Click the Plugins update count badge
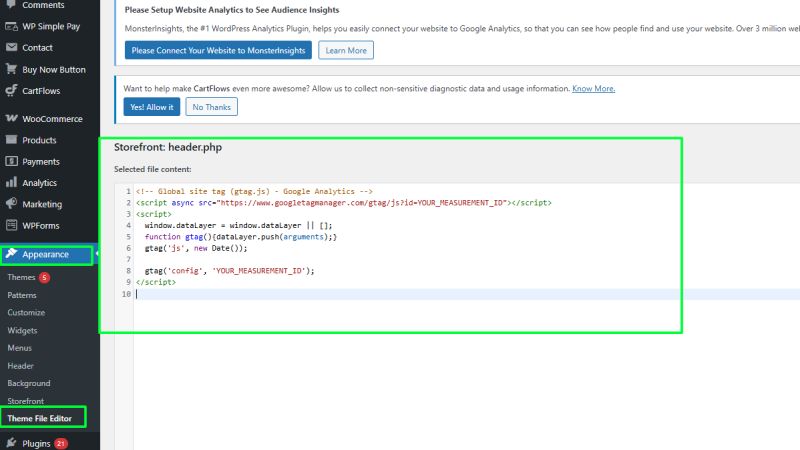 coord(61,443)
